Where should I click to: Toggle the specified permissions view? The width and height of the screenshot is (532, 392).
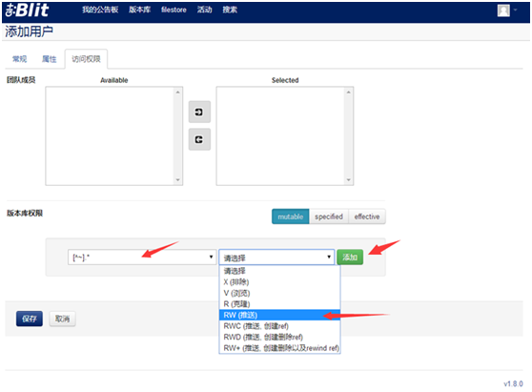tap(329, 217)
